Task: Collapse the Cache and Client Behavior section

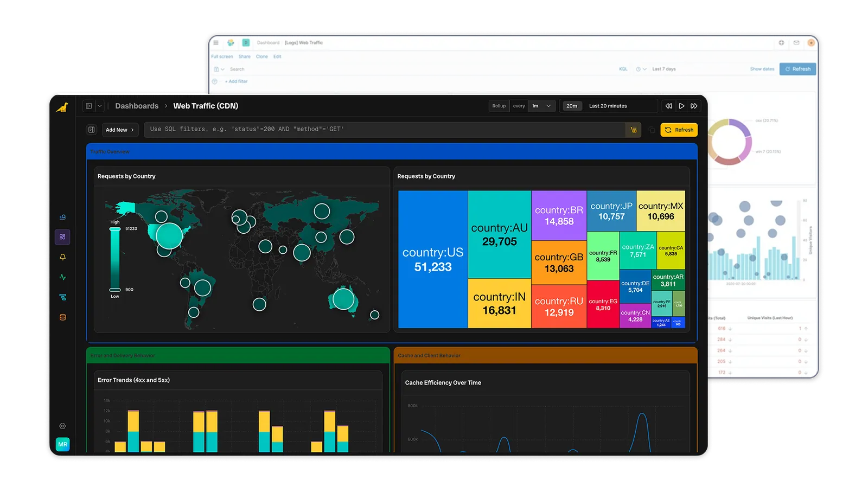Action: [x=545, y=355]
